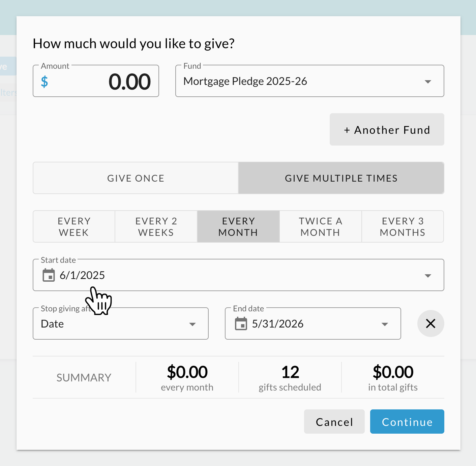Add Another Fund to the gift
Viewport: 476px width, 466px height.
tap(387, 129)
